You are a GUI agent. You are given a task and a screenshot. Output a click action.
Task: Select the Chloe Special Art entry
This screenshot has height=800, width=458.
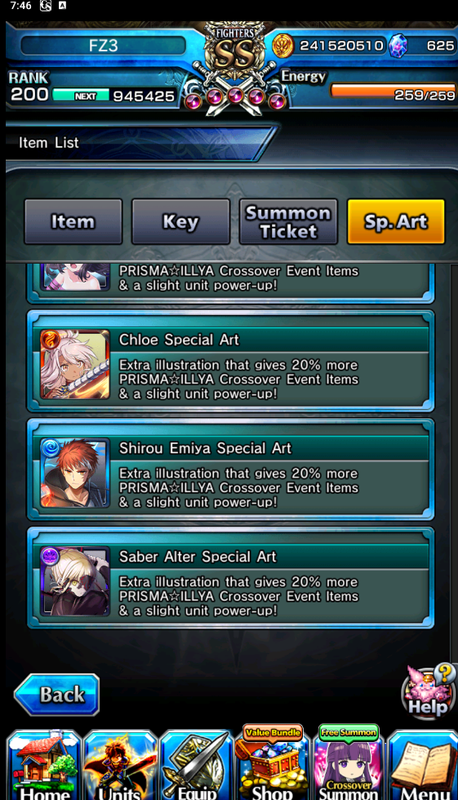pyautogui.click(x=231, y=361)
